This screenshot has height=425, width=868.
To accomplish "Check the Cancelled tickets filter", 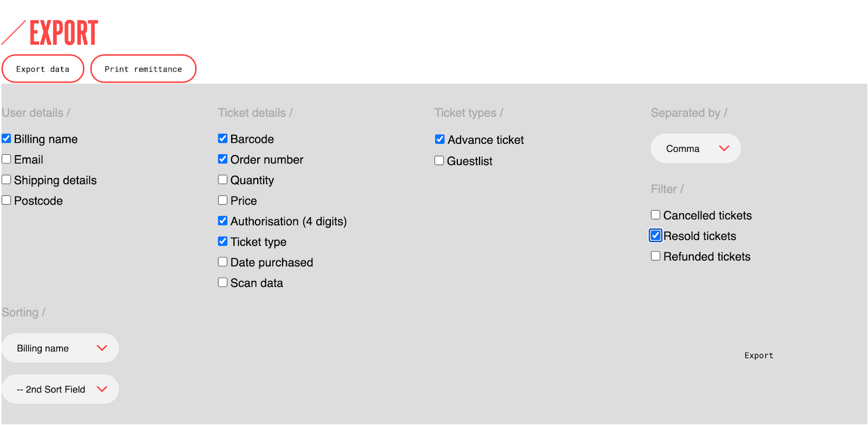I will [655, 215].
